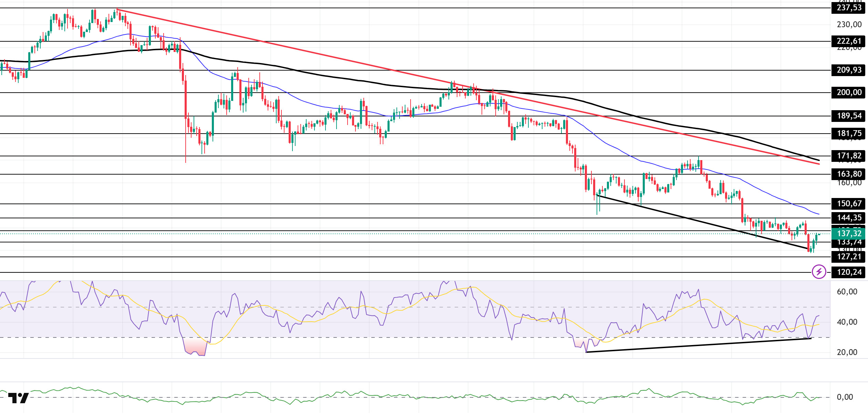Click the 200,00 black price label
The height and width of the screenshot is (417, 868).
click(x=849, y=92)
